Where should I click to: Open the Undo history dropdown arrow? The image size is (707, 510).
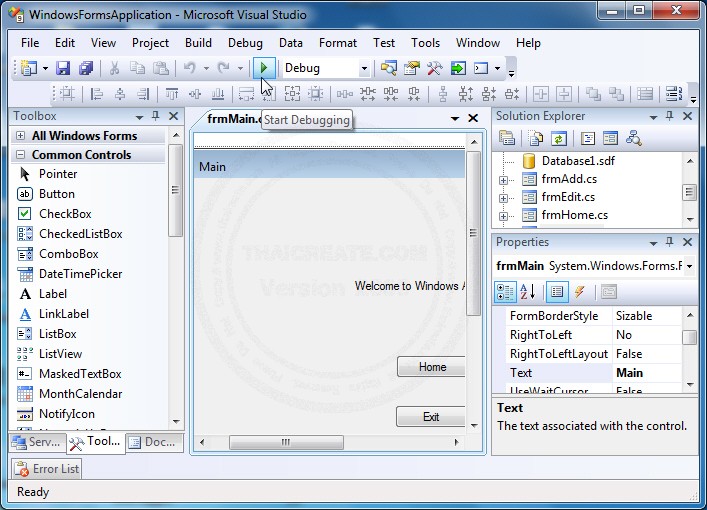click(x=206, y=69)
